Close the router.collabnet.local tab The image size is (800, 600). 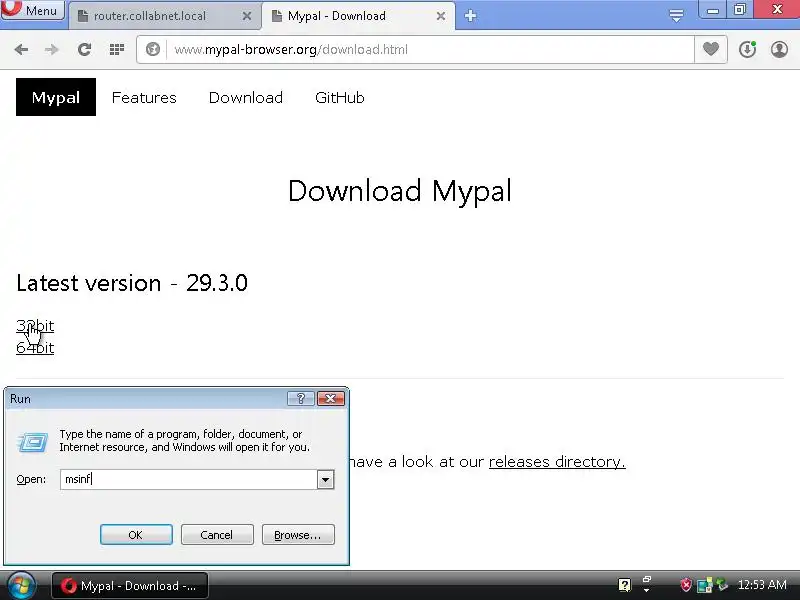pyautogui.click(x=247, y=16)
